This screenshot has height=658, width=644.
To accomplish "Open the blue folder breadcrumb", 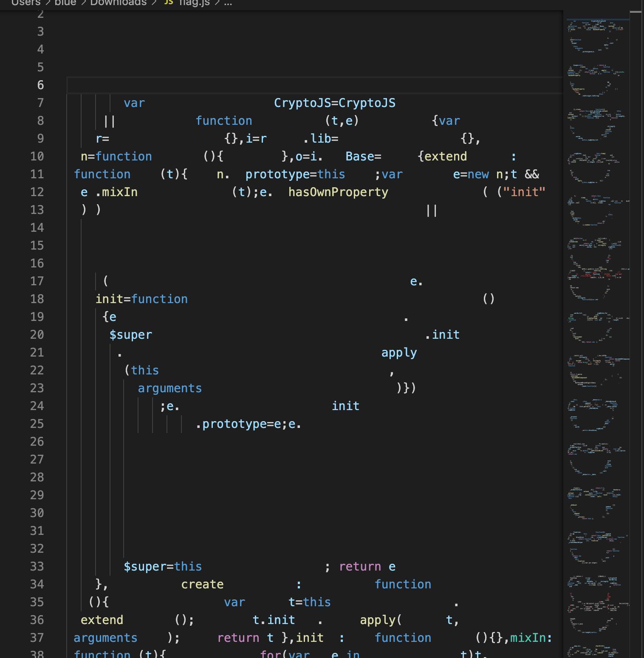I will click(65, 3).
